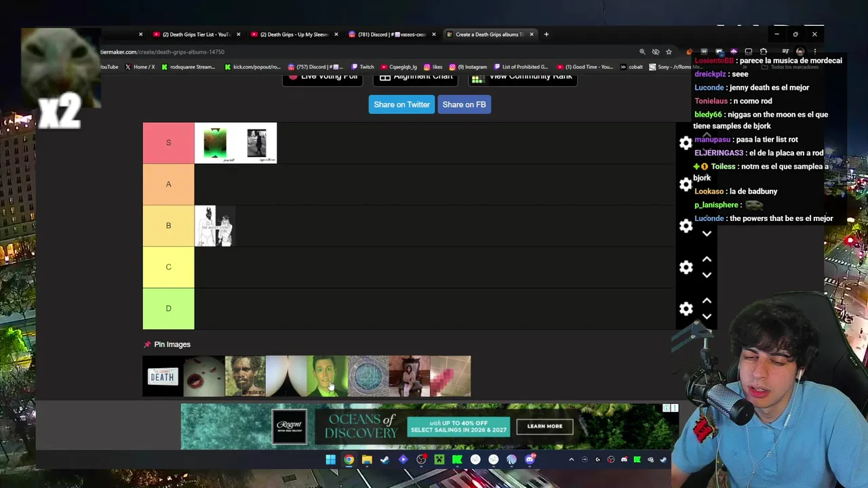Click Learn More on Regent ad
868x488 pixels.
pos(545,426)
